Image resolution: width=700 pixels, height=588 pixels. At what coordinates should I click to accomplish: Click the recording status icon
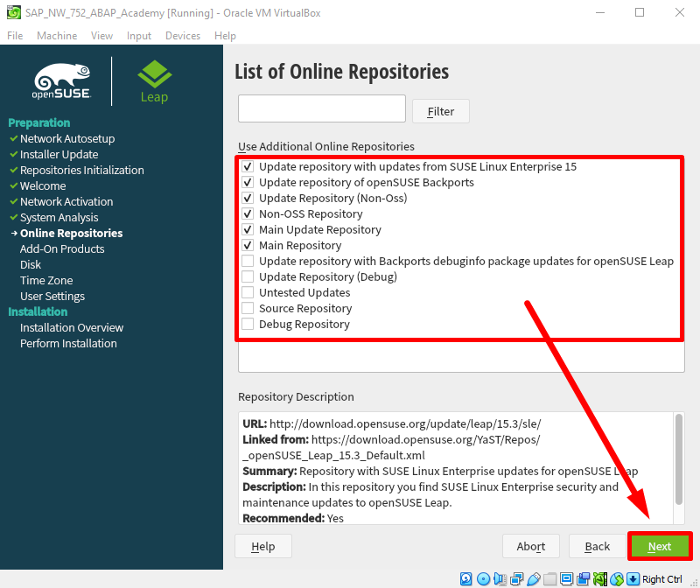pos(584,579)
